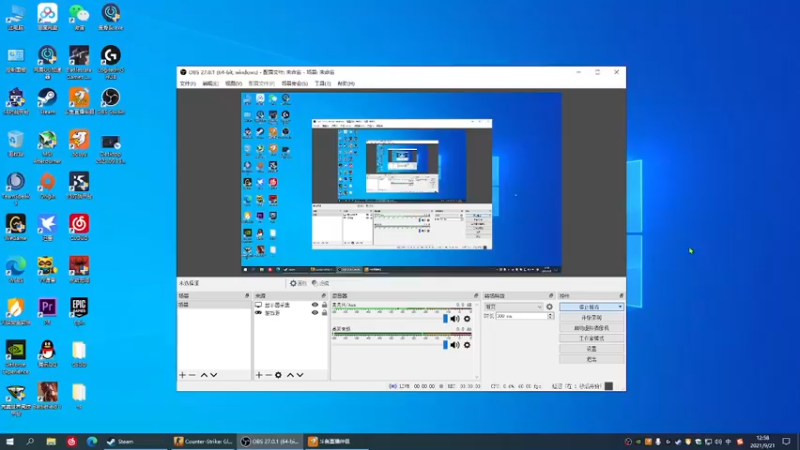Adjust Mic/Aux volume slider handle
Screen dimensions: 800x450
[445, 319]
